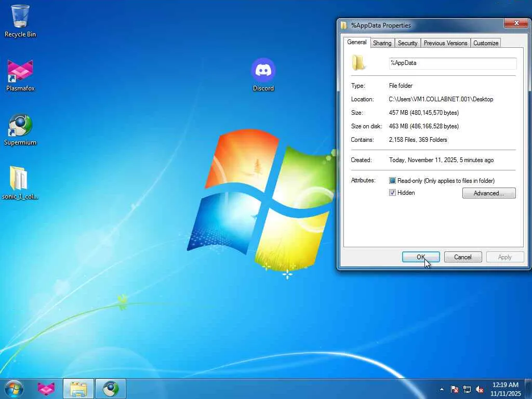Select the Supermium desktop shortcut

20,129
